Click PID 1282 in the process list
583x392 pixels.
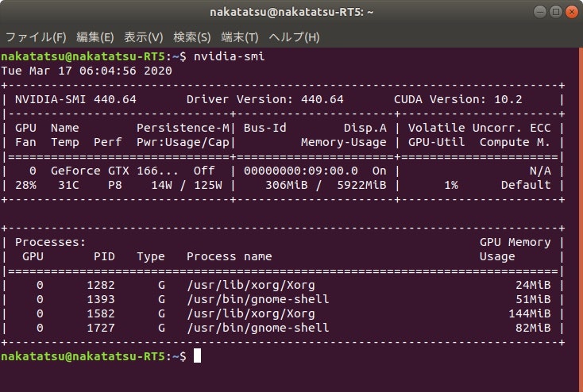101,285
